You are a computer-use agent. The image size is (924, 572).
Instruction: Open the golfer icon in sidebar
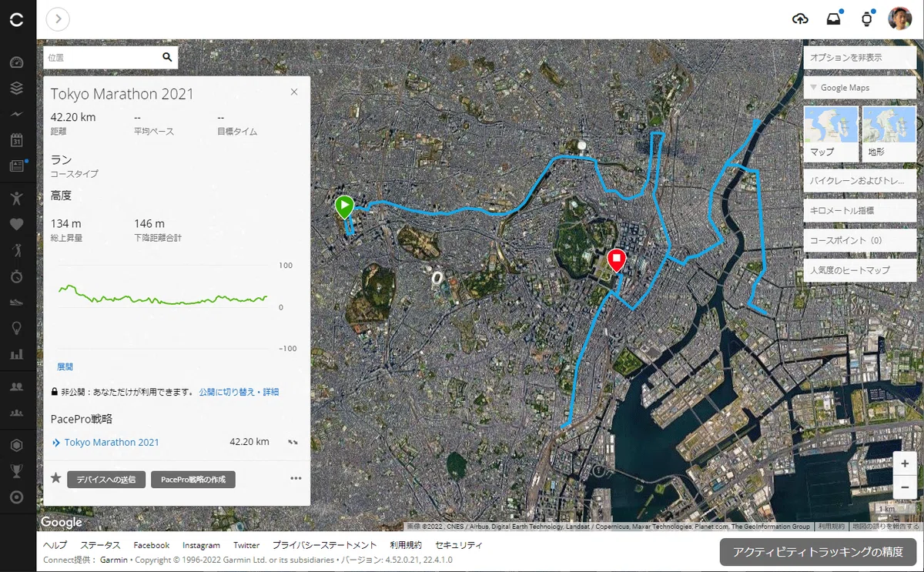[x=16, y=249]
